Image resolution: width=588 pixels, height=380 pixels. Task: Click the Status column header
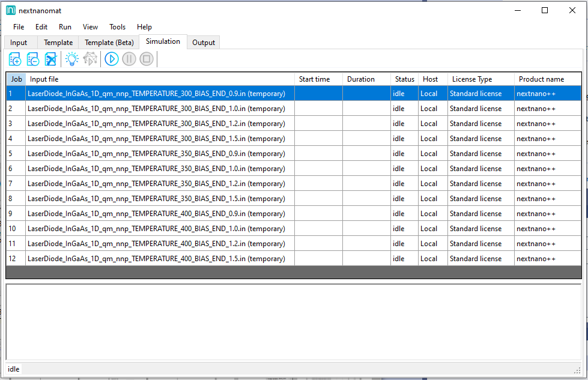click(x=404, y=79)
